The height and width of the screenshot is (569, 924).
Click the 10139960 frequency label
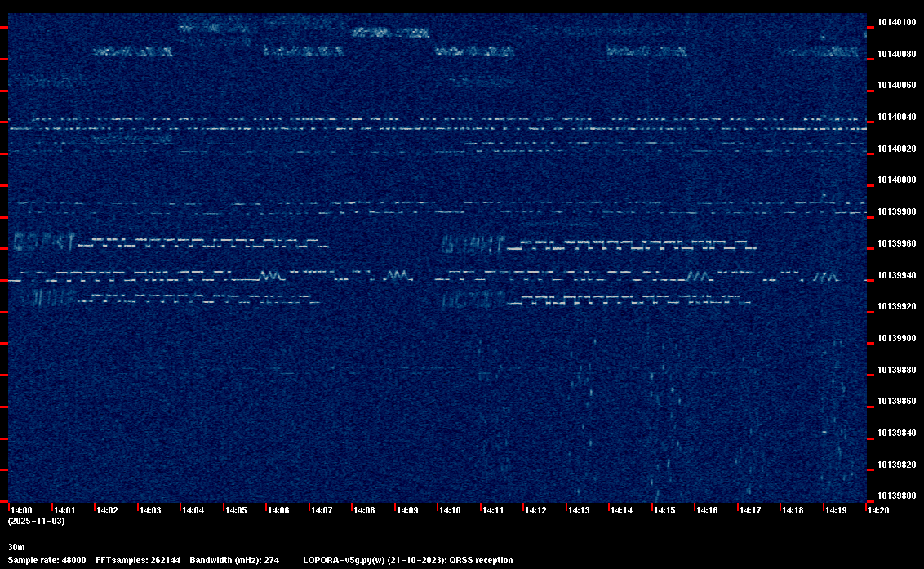tap(897, 243)
